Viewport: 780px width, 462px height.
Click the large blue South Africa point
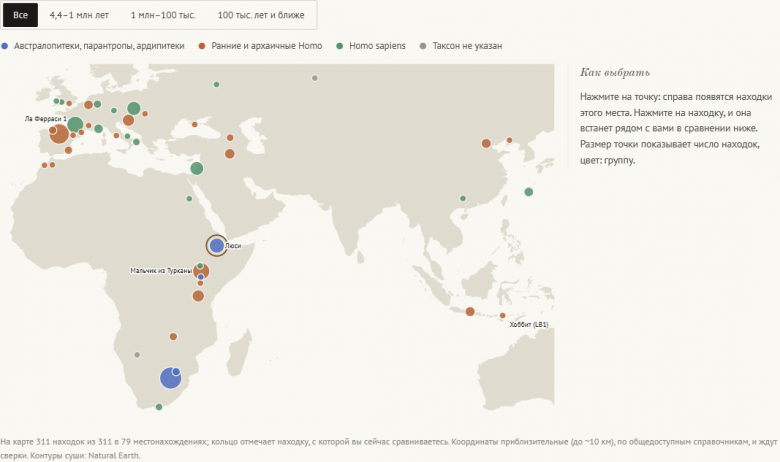tap(170, 378)
